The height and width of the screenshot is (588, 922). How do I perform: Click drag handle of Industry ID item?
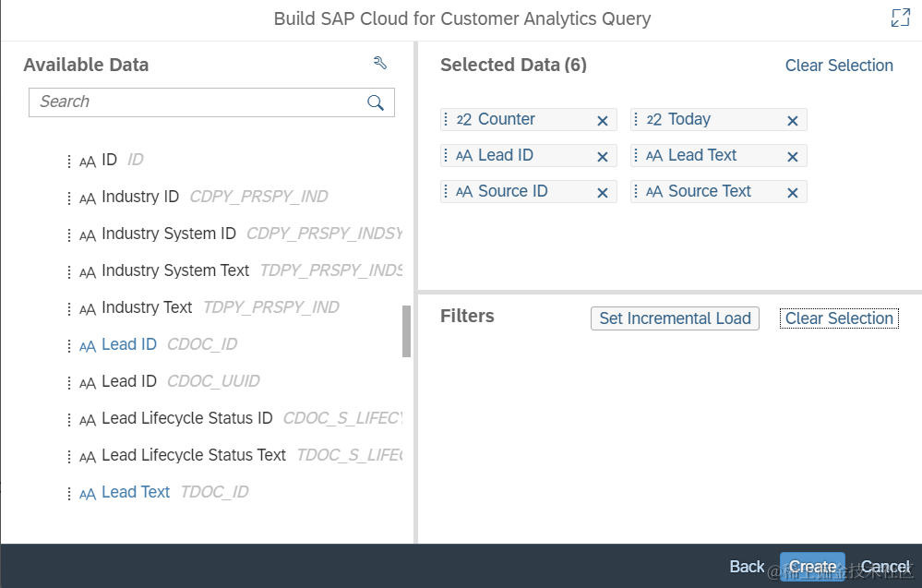point(68,198)
